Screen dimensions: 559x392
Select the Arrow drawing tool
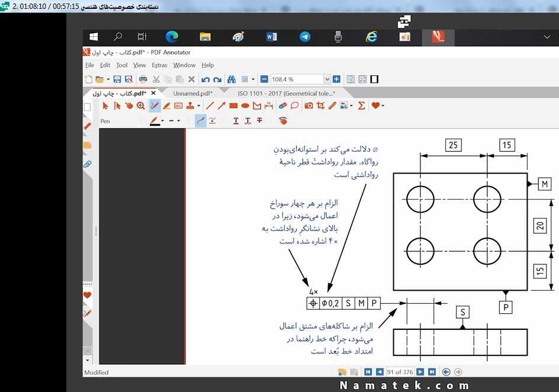[x=221, y=105]
